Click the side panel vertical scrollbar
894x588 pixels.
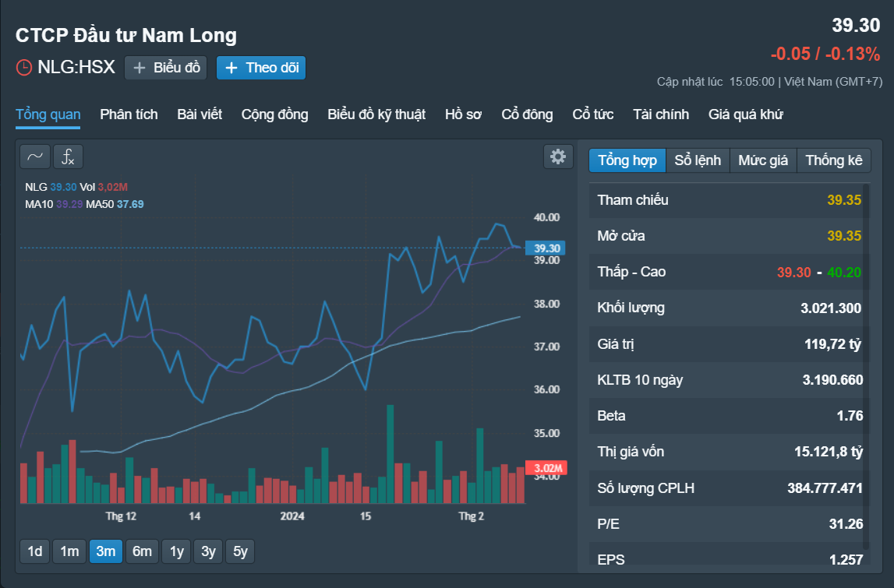(867, 364)
